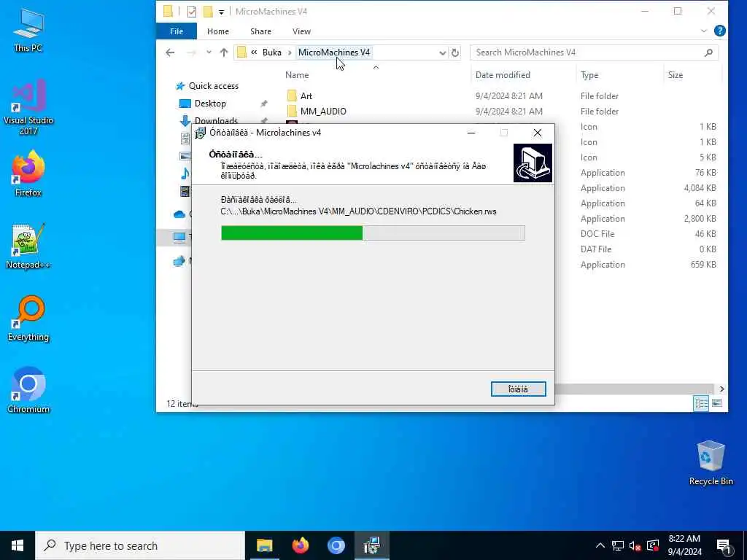747x560 pixels.
Task: Click the horizontal scrollbar right arrow
Action: pyautogui.click(x=721, y=389)
